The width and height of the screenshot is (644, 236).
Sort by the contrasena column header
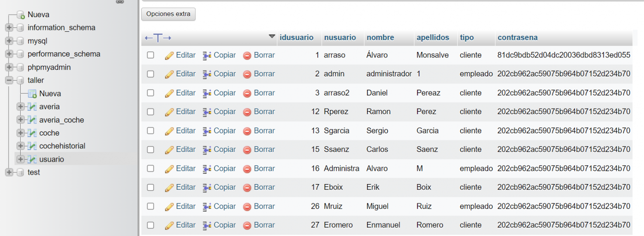pos(517,38)
